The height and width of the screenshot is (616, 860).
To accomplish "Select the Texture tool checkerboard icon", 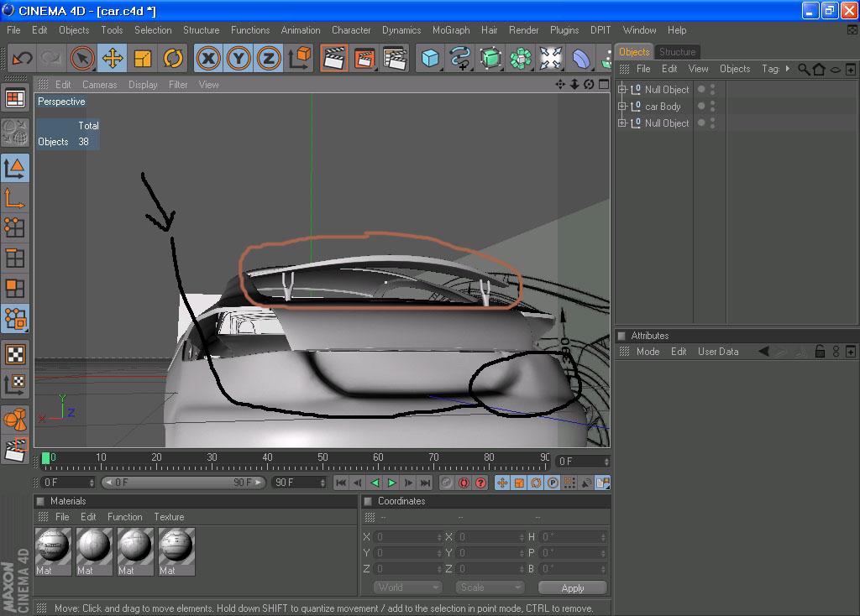I will [x=15, y=355].
